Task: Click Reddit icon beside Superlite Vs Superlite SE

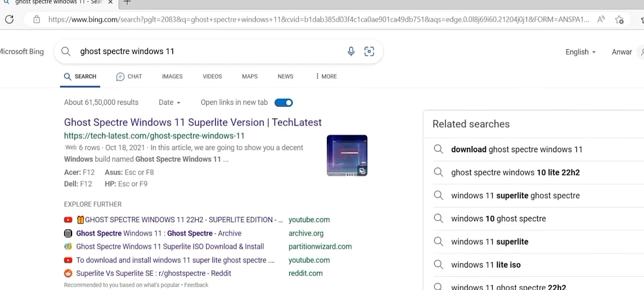Action: tap(68, 273)
